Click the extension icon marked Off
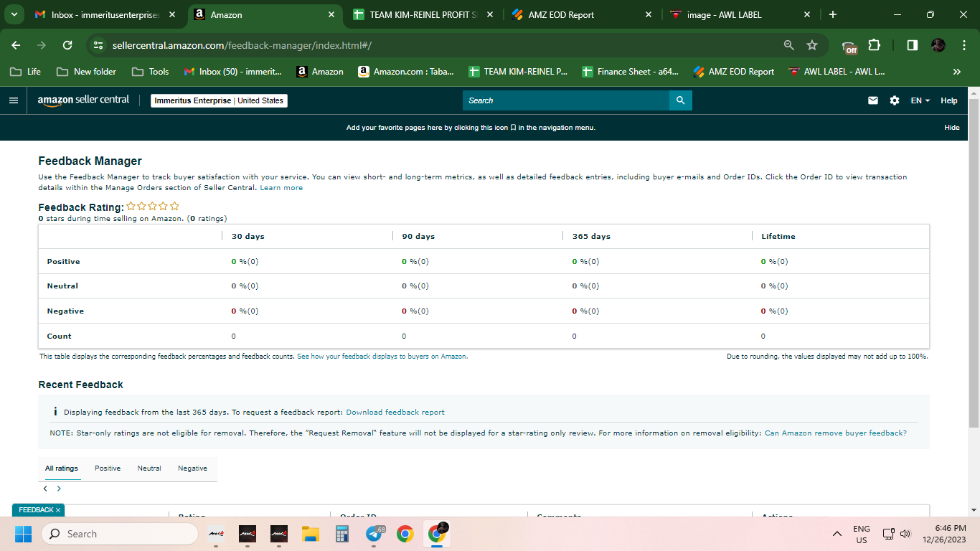 click(849, 47)
